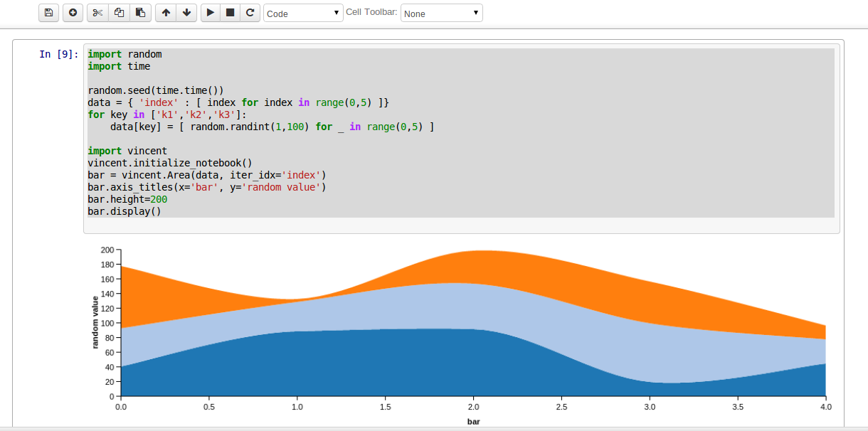The image size is (868, 431).
Task: Click the 'import time' code line
Action: point(119,66)
